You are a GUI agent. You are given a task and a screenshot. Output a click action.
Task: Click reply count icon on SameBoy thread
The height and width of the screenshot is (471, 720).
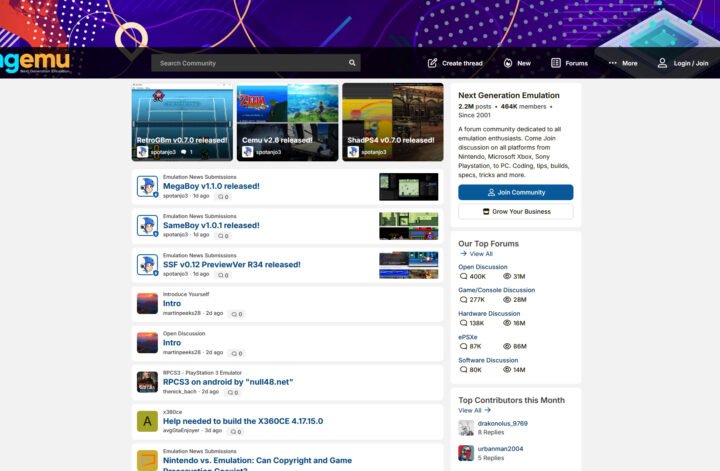[221, 236]
